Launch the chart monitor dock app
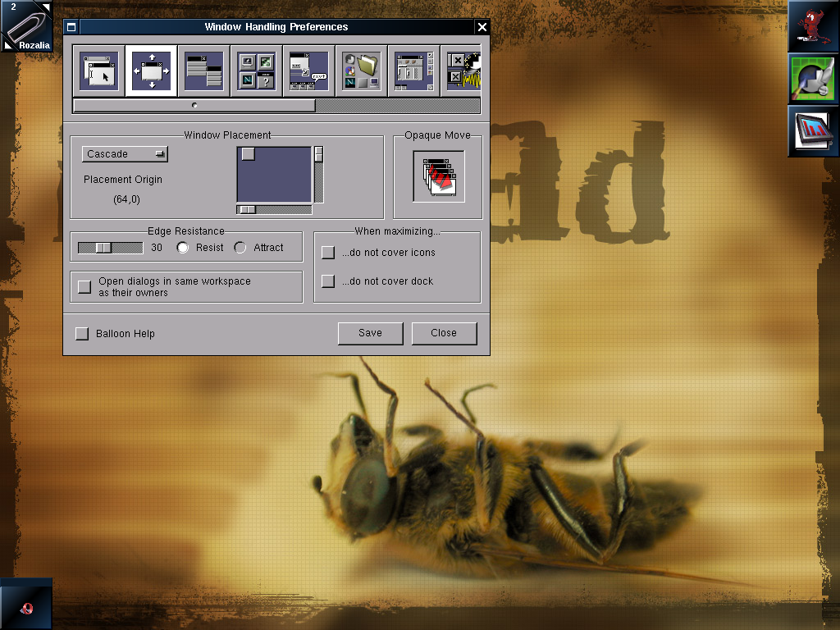This screenshot has width=840, height=630. (813, 131)
